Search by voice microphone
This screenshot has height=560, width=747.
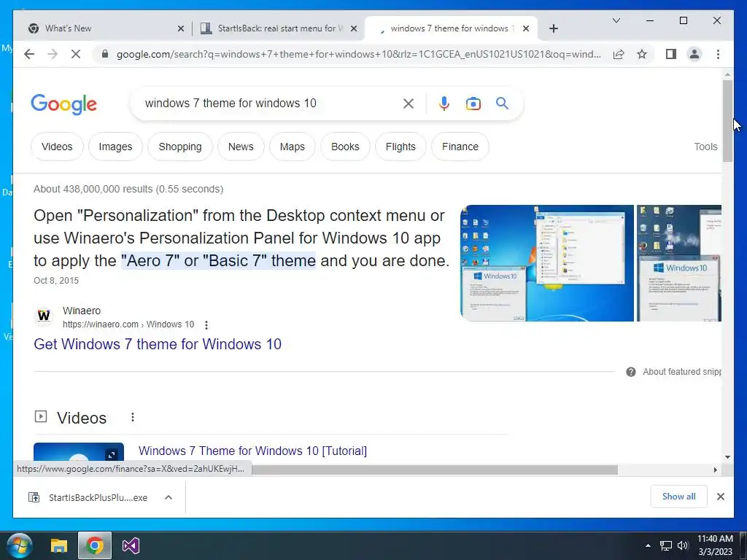pyautogui.click(x=444, y=104)
